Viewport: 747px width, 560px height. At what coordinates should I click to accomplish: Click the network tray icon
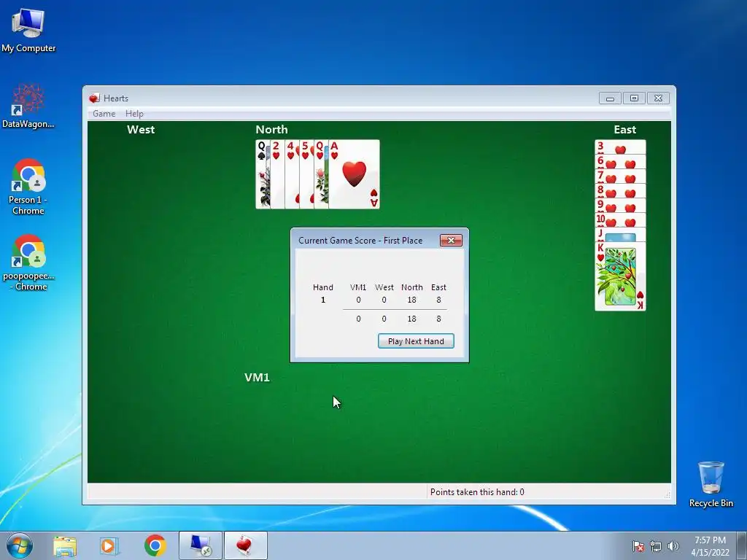(656, 546)
